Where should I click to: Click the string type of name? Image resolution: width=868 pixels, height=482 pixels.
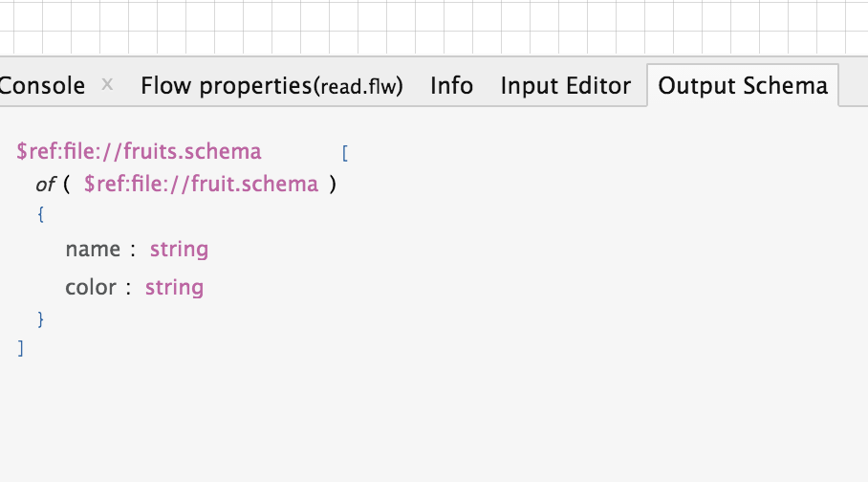[180, 250]
